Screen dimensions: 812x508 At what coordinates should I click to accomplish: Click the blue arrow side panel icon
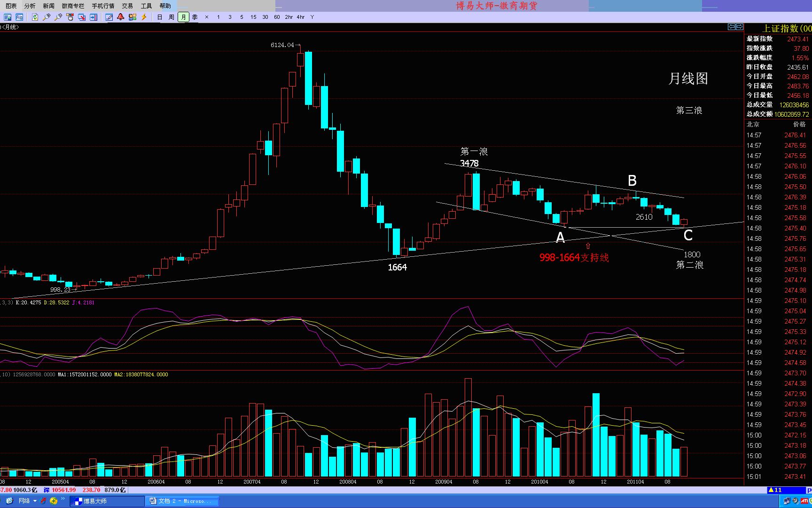[94, 17]
